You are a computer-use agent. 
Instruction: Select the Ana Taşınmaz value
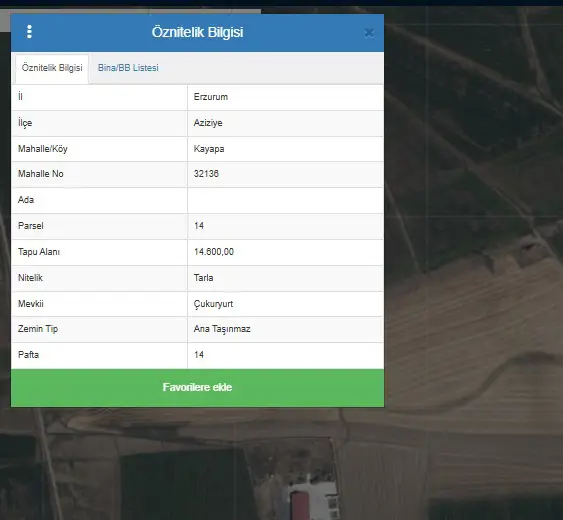pyautogui.click(x=222, y=329)
